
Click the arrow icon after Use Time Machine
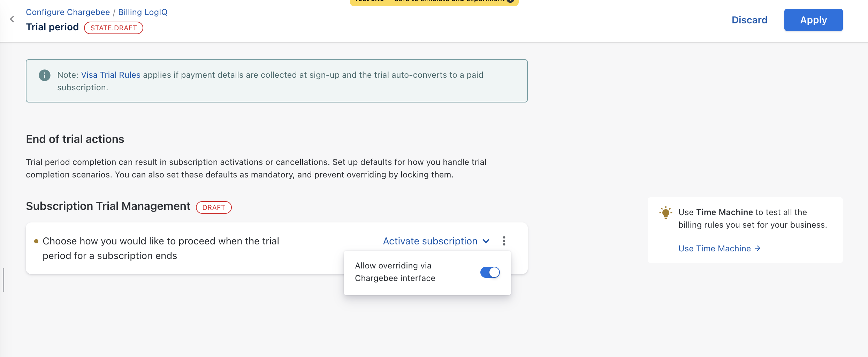point(757,249)
